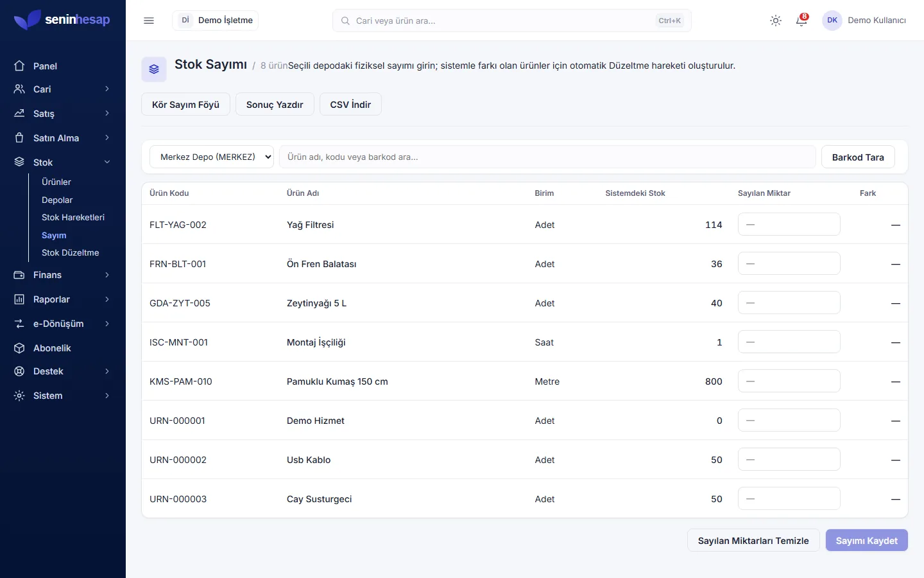This screenshot has height=578, width=924.
Task: Open Stok Hareketleri submenu item
Action: 73,218
